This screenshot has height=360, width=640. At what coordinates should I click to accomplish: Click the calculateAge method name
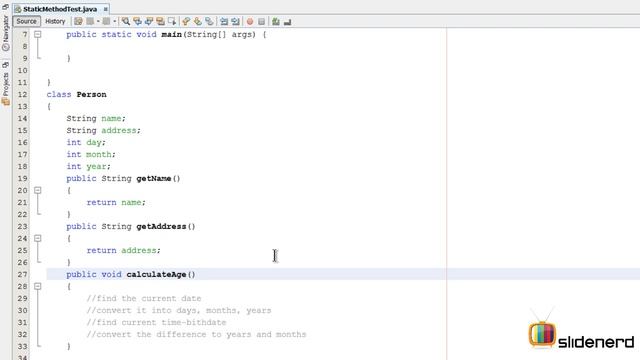click(156, 274)
